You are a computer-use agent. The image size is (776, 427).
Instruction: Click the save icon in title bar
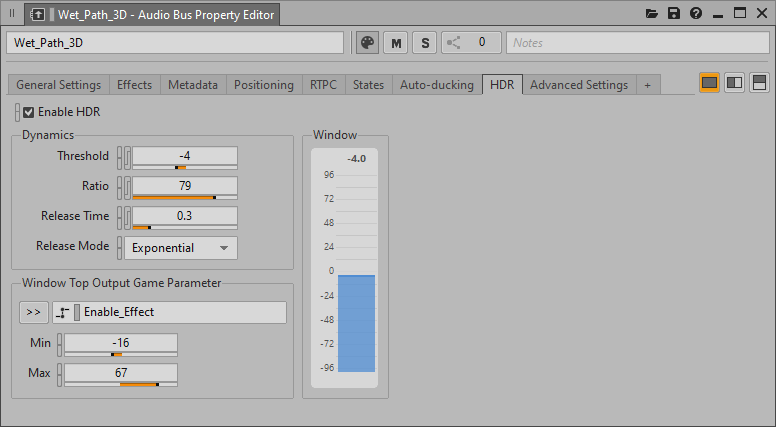[x=674, y=14]
